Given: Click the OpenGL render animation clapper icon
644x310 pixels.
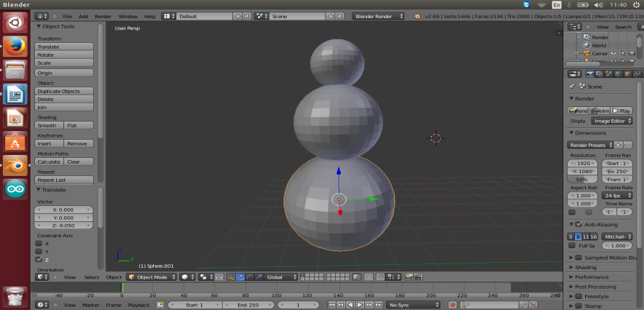Looking at the screenshot, I should click(417, 277).
